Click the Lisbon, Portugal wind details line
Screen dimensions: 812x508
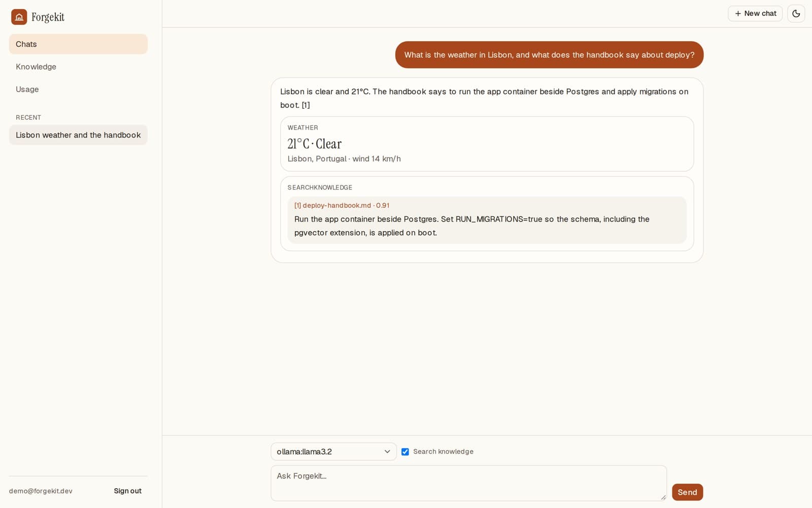pyautogui.click(x=344, y=159)
